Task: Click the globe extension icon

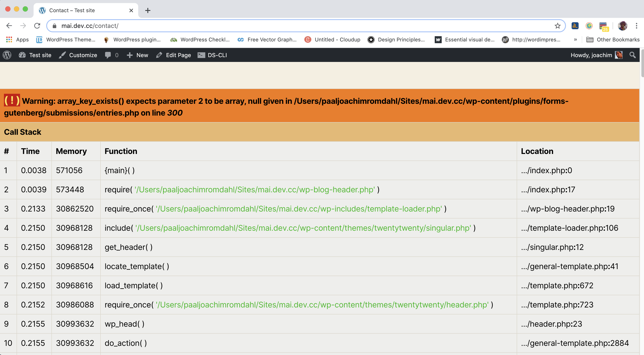Action: pyautogui.click(x=589, y=26)
